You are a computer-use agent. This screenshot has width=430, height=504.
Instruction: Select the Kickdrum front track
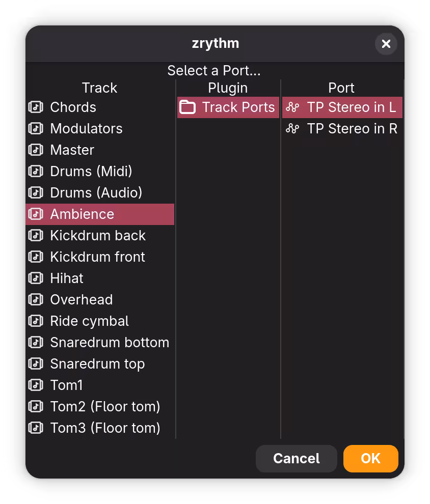97,257
